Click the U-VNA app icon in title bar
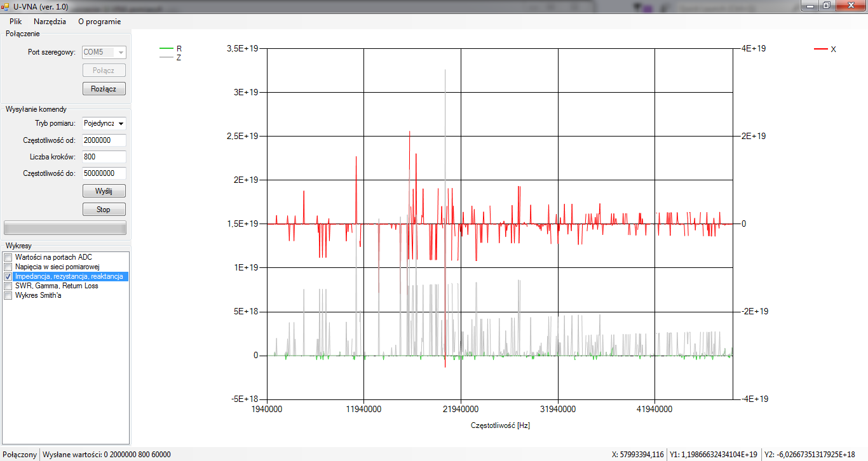The image size is (868, 461). [5, 6]
